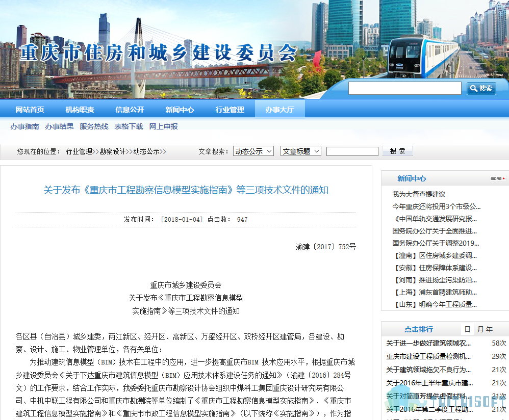Click 勘察设计 breadcrumb link

click(113, 151)
